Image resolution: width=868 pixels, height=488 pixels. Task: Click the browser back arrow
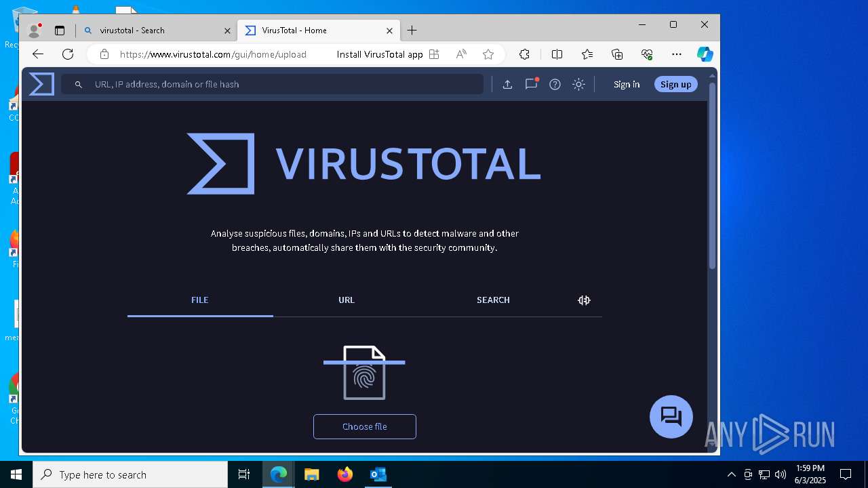(x=38, y=54)
